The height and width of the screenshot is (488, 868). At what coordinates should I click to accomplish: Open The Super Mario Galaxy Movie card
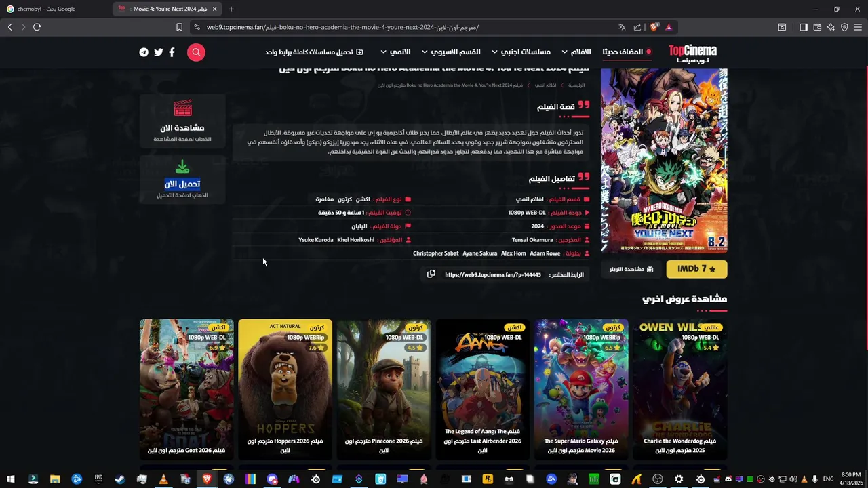pos(581,390)
